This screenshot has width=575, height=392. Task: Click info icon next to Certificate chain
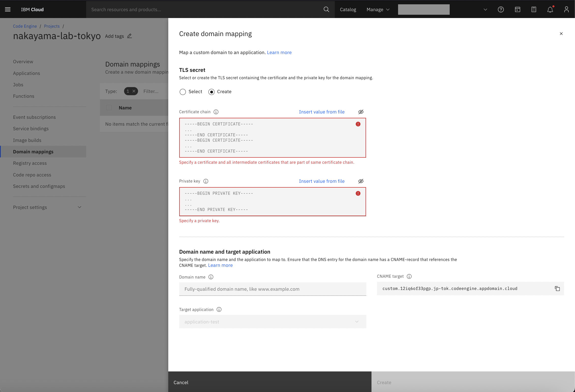216,112
